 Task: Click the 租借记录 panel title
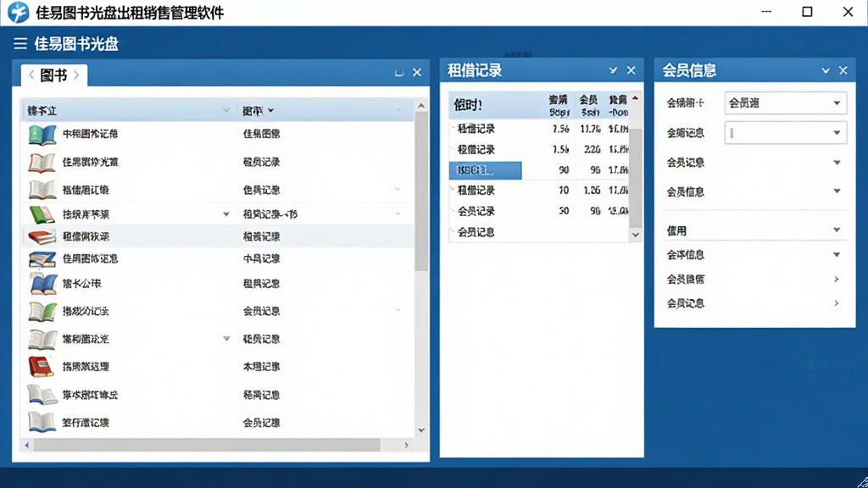coord(475,70)
